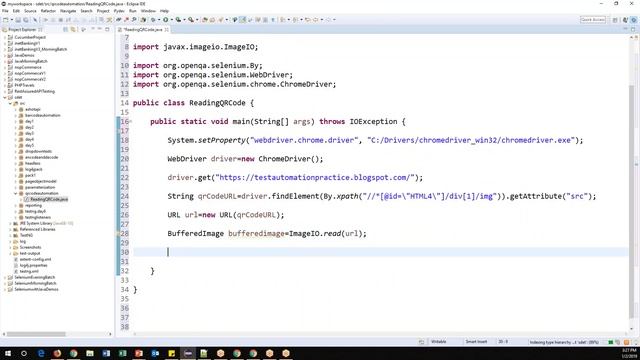Click the New Java Class icon
Screen dimensions: 640x360
[212, 20]
